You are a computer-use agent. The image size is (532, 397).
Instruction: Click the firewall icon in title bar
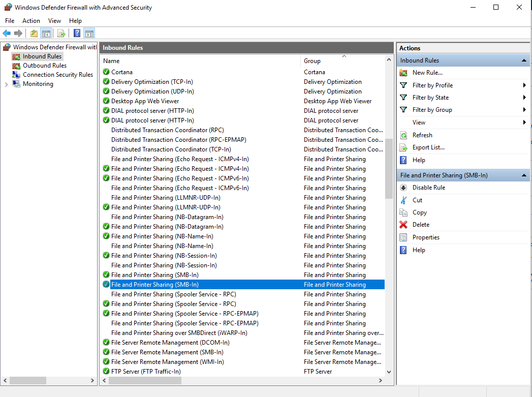pos(8,7)
